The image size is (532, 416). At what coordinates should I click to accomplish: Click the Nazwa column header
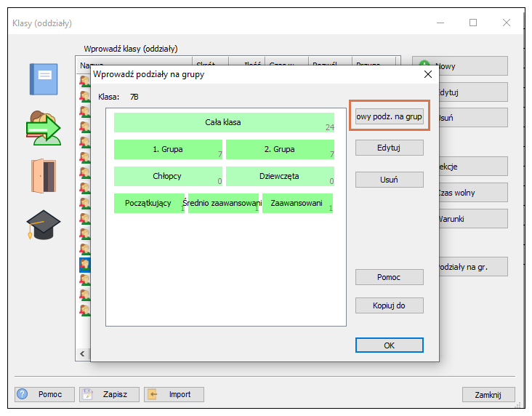[x=134, y=62]
